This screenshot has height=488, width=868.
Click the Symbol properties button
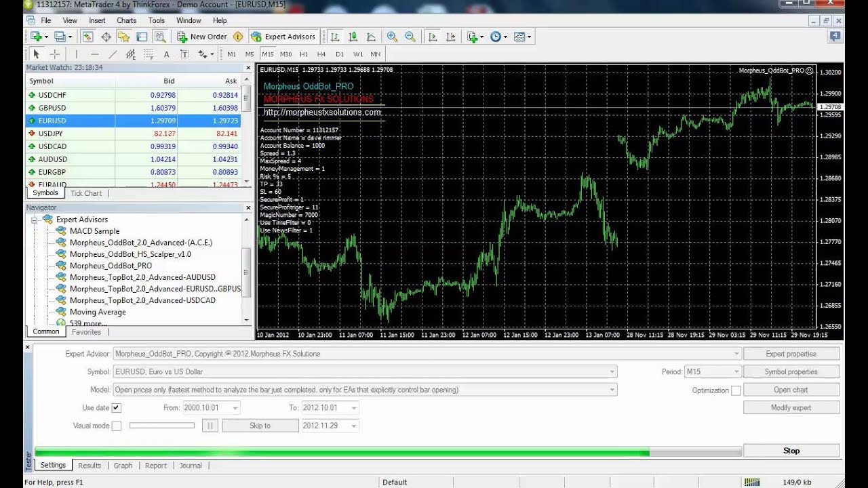click(791, 371)
